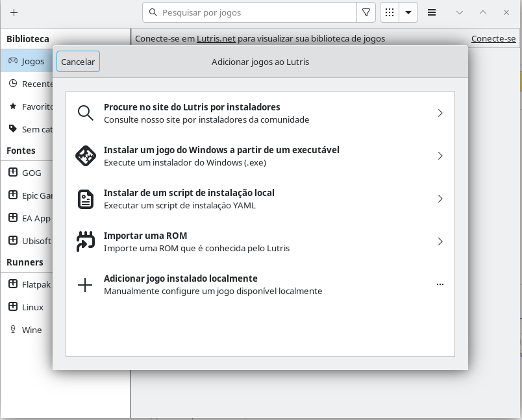Expand the chevron for Importar uma ROM
The width and height of the screenshot is (522, 420).
pyautogui.click(x=440, y=241)
